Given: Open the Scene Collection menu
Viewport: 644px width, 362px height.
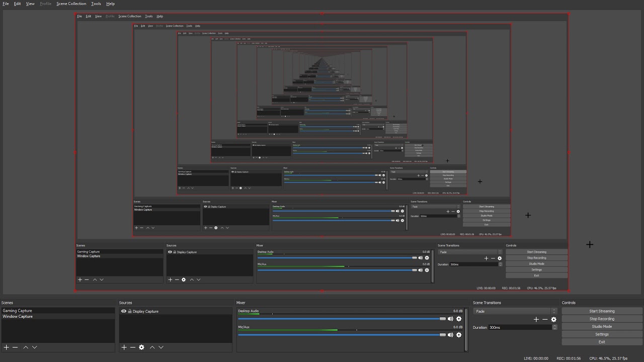Looking at the screenshot, I should [x=71, y=4].
